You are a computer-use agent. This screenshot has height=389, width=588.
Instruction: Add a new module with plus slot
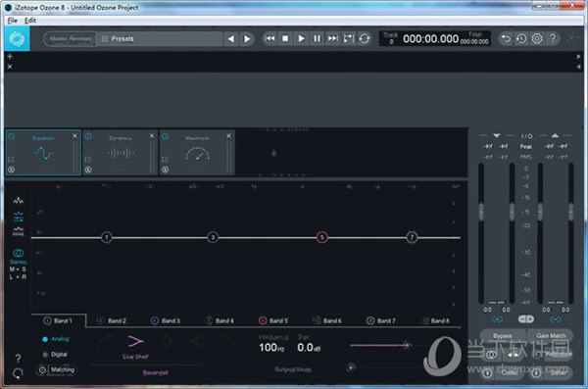click(x=273, y=153)
